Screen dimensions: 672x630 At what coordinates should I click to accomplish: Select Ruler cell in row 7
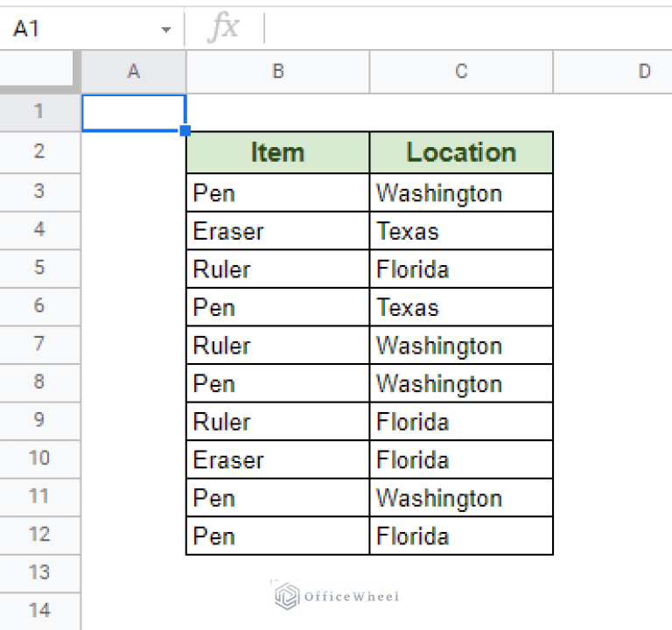pos(277,346)
